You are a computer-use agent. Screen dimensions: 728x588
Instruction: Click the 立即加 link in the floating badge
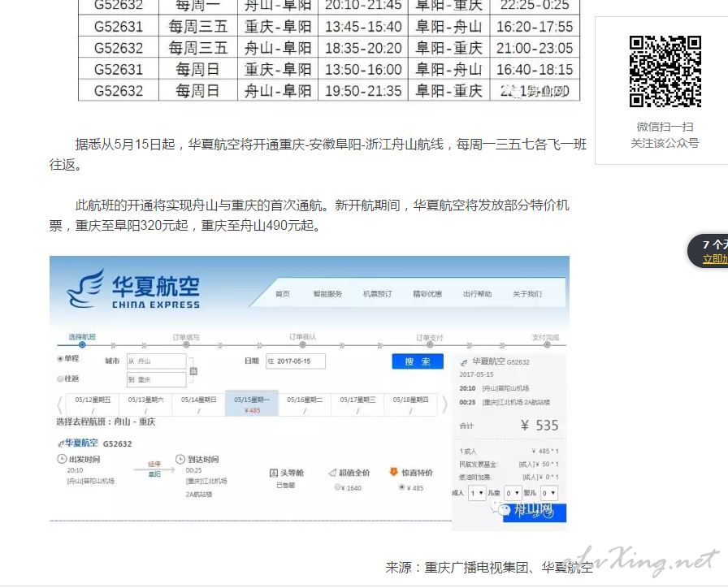click(715, 259)
